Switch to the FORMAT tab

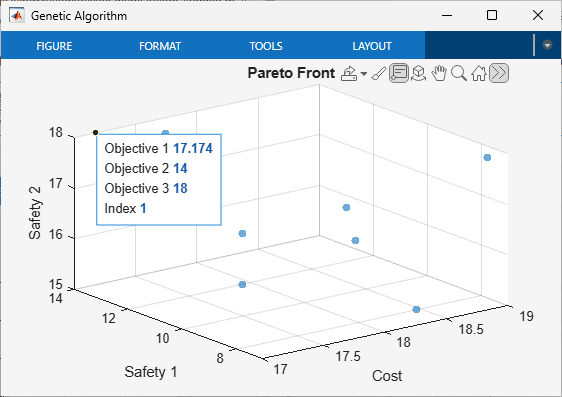160,46
